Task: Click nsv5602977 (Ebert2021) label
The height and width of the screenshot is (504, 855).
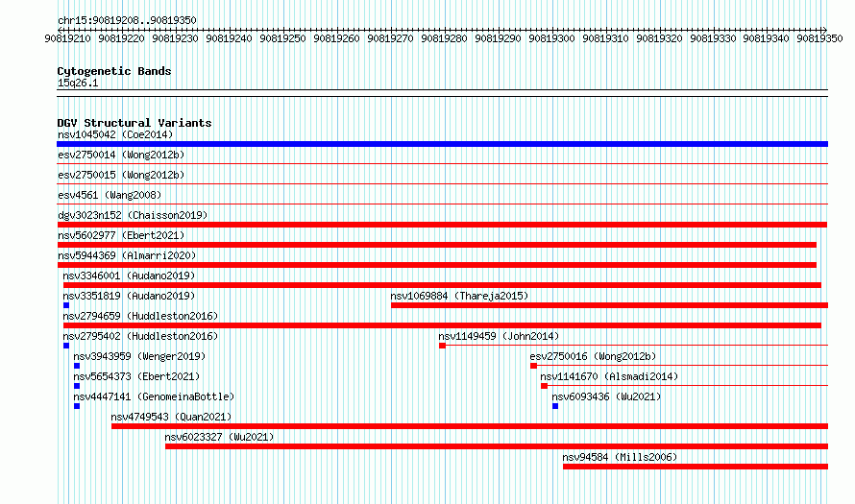Action: 121,235
